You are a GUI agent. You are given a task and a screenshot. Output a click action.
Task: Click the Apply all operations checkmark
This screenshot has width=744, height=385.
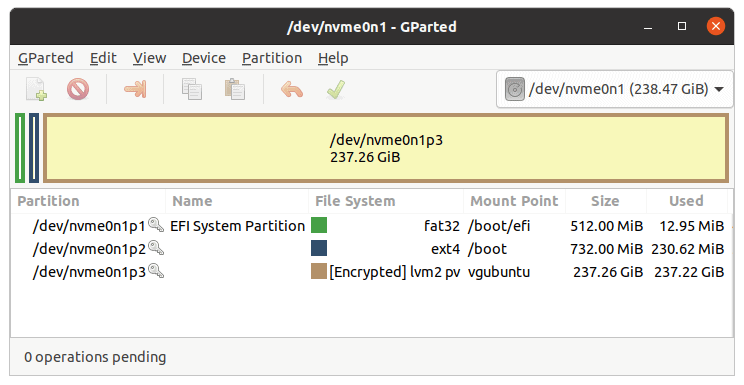pos(335,89)
